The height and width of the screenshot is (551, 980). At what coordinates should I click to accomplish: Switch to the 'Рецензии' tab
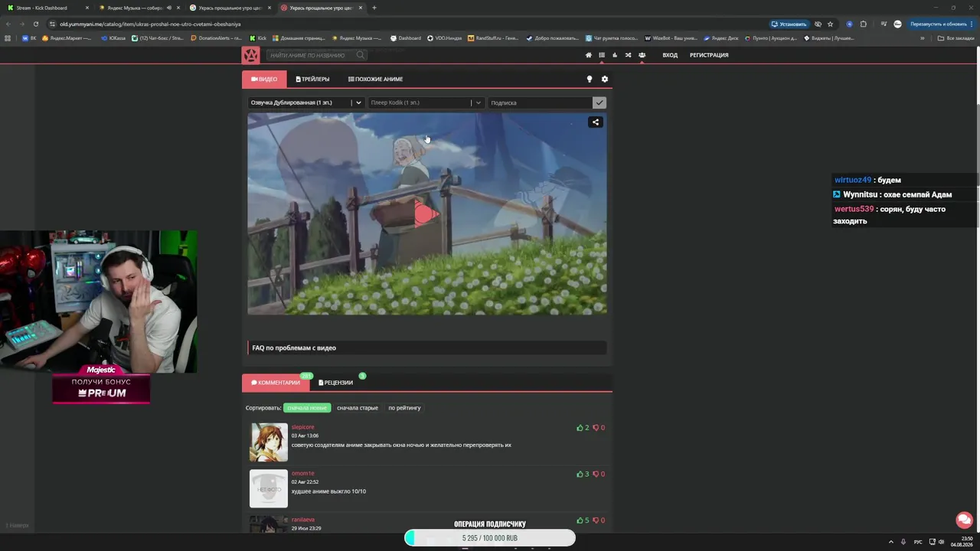[x=335, y=383]
